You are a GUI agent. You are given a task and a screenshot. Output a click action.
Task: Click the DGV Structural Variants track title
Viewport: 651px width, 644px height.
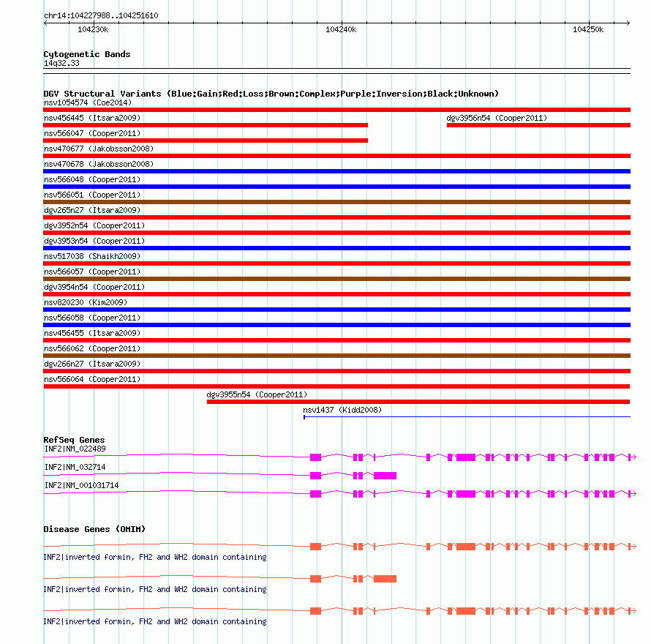(271, 94)
